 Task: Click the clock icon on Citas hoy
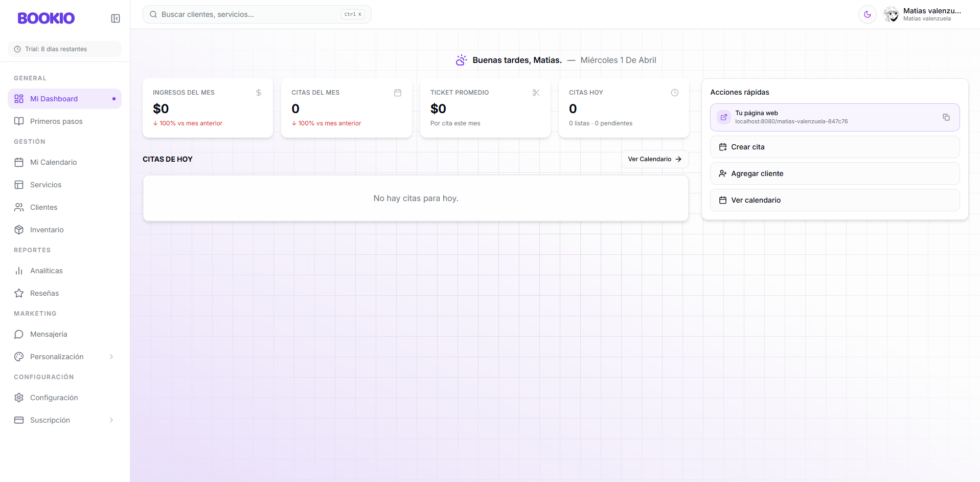675,93
